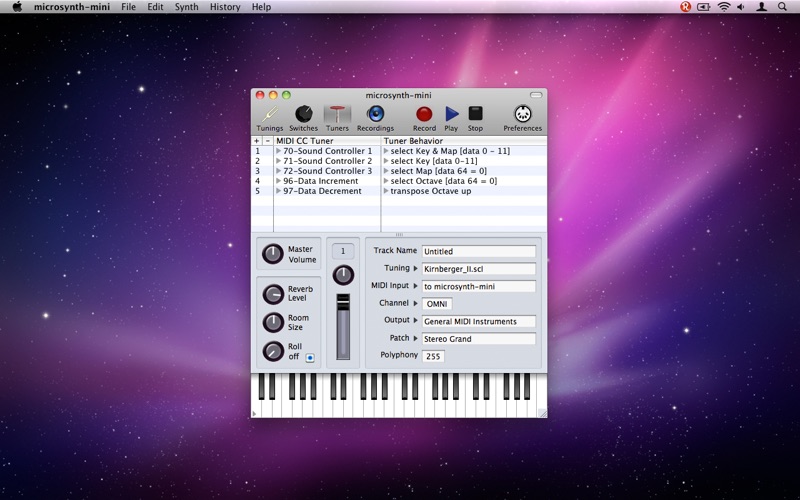Screen dimensions: 800x500
Task: Click the volume speaker menu bar icon
Action: pyautogui.click(x=741, y=7)
